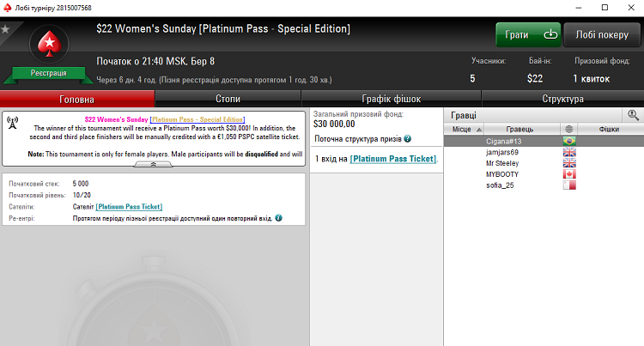Switch to Головна tab
The height and width of the screenshot is (346, 644).
(76, 99)
